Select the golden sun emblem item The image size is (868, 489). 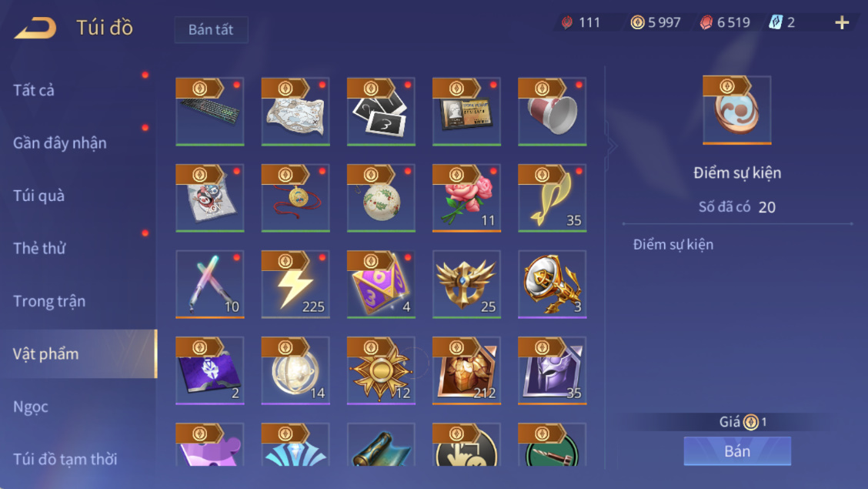point(381,370)
